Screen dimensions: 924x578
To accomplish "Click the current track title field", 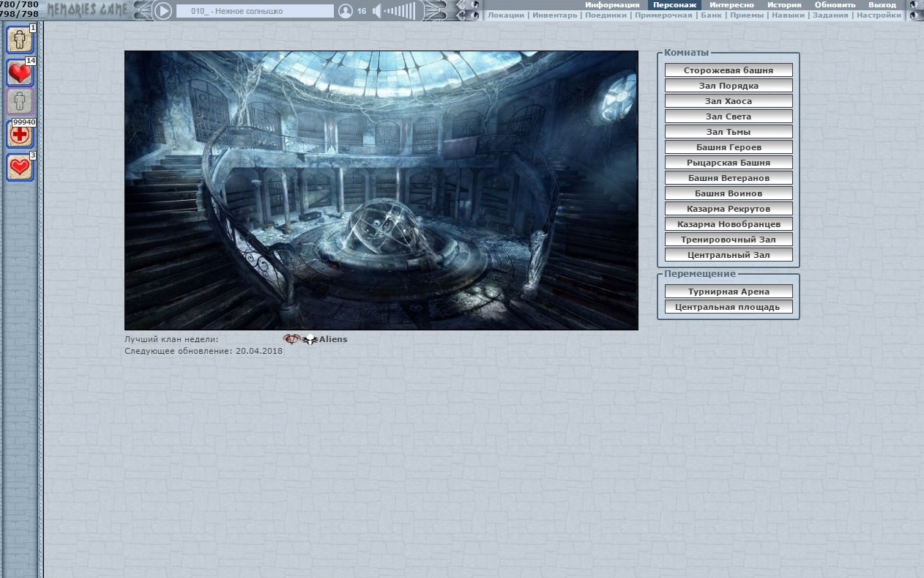I will [254, 11].
